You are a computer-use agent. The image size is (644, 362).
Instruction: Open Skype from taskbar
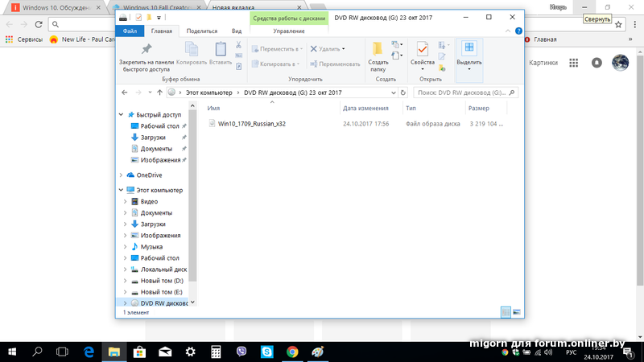(267, 352)
